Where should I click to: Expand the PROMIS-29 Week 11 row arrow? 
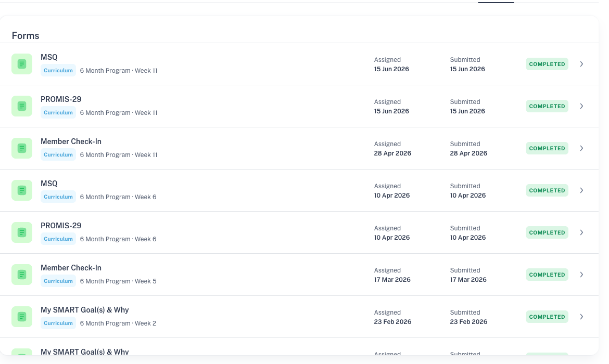[x=581, y=106]
